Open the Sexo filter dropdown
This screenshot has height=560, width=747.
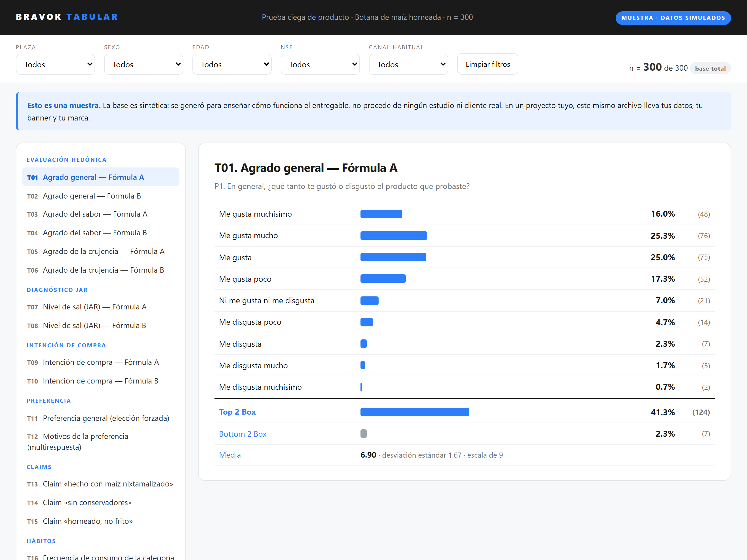click(x=143, y=64)
